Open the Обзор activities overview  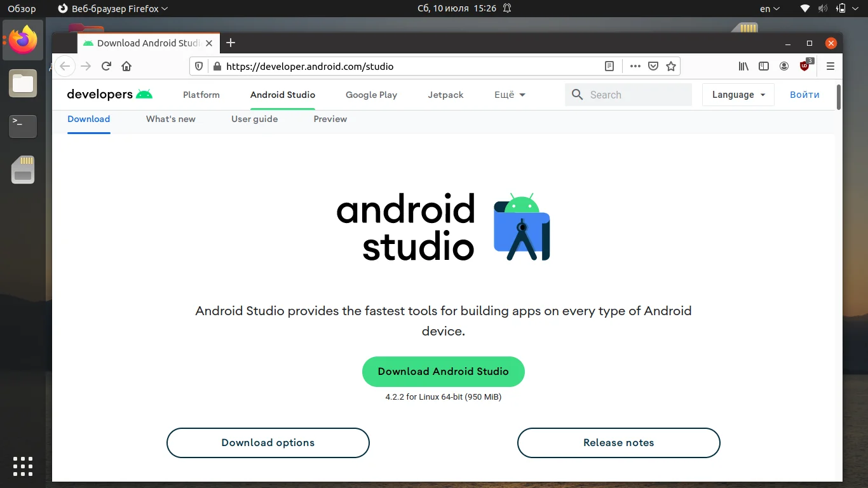tap(22, 9)
